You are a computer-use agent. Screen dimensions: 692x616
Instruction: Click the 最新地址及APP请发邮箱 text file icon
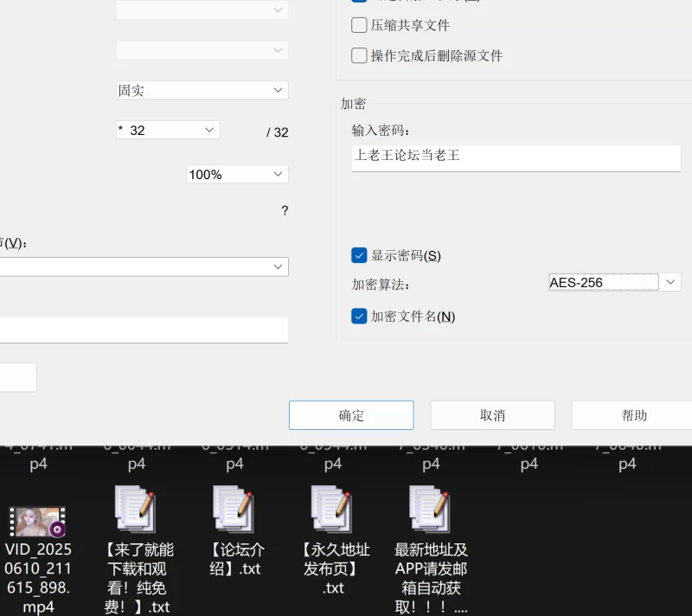click(x=431, y=510)
